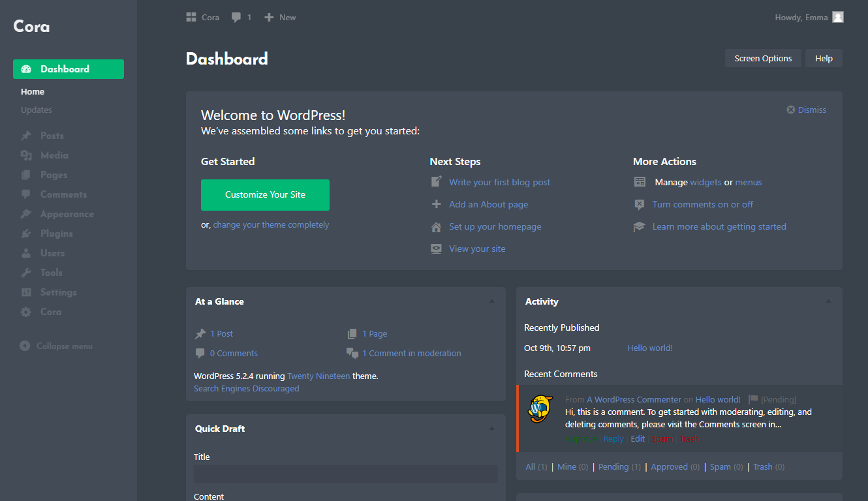Filter comments by All (1)
868x501 pixels.
(x=536, y=467)
